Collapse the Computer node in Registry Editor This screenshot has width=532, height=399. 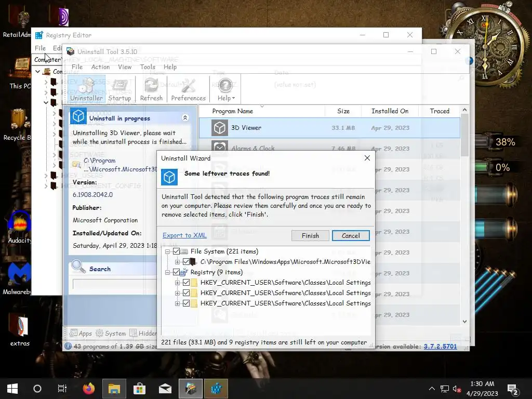coord(37,72)
